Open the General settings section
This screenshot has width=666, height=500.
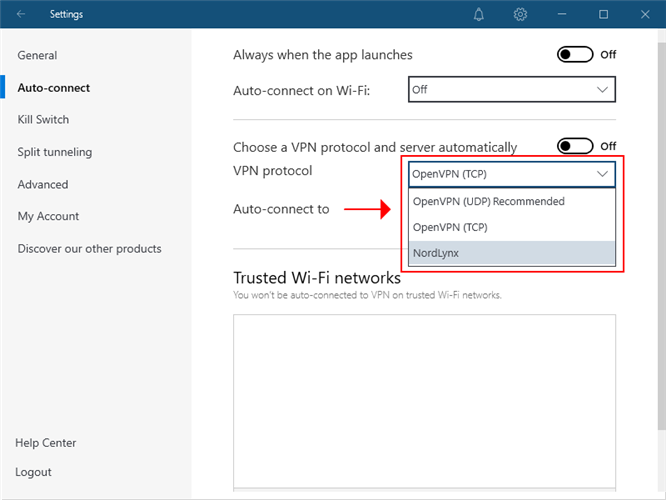[37, 56]
